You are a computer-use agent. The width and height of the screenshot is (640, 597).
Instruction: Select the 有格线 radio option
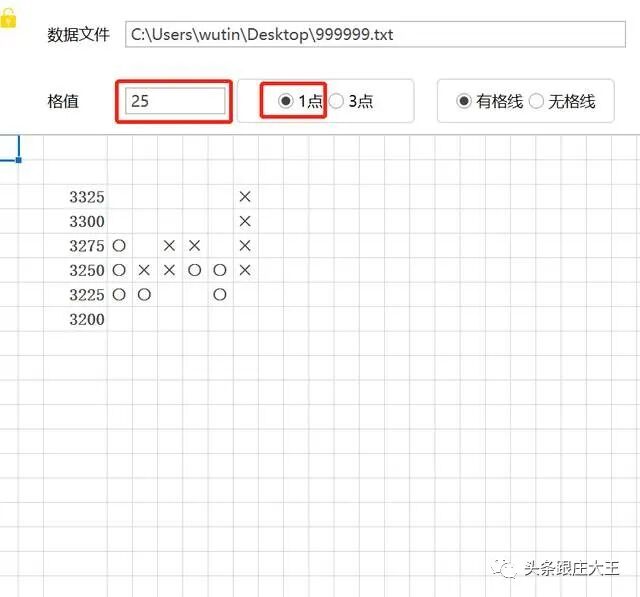click(x=464, y=101)
